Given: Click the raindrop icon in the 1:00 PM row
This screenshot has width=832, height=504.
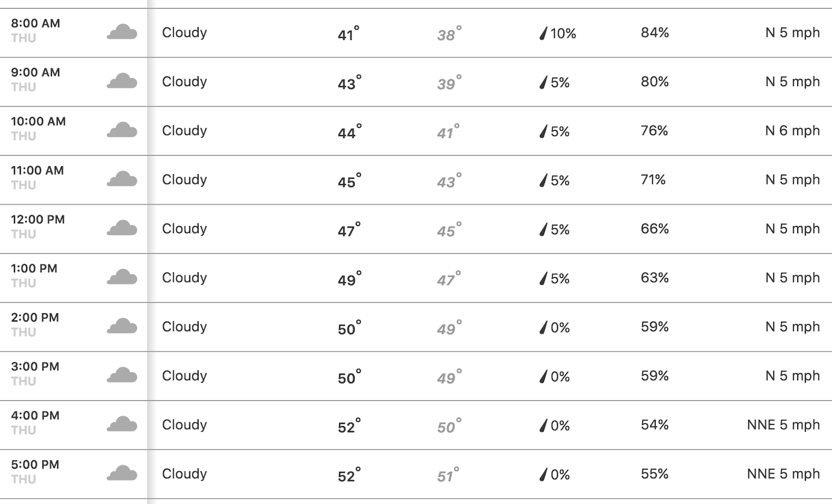Looking at the screenshot, I should pyautogui.click(x=543, y=279).
